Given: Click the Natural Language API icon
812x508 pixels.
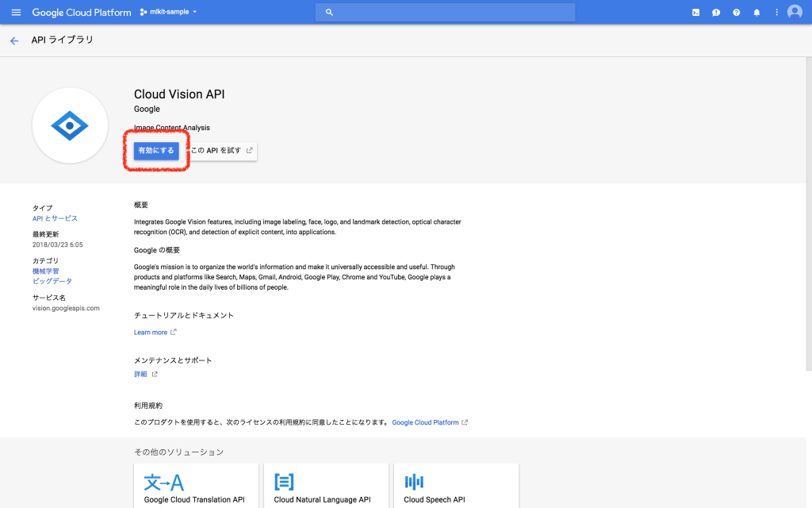Looking at the screenshot, I should point(284,482).
